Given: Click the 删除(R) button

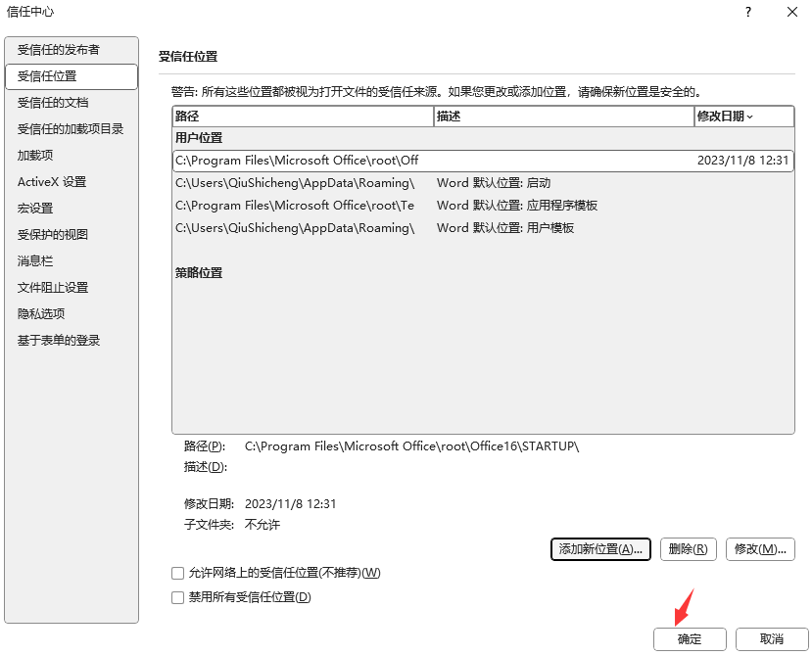Looking at the screenshot, I should tap(689, 549).
